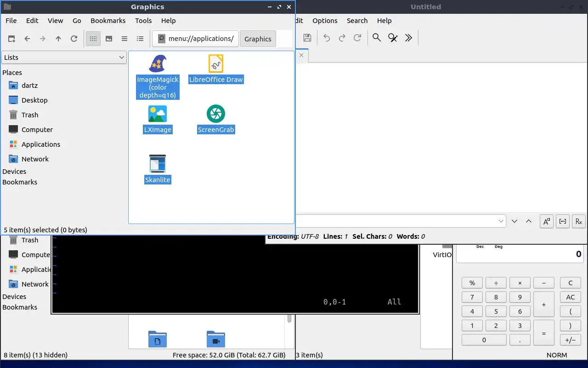Open Tools menu in Graphics window

coord(143,21)
